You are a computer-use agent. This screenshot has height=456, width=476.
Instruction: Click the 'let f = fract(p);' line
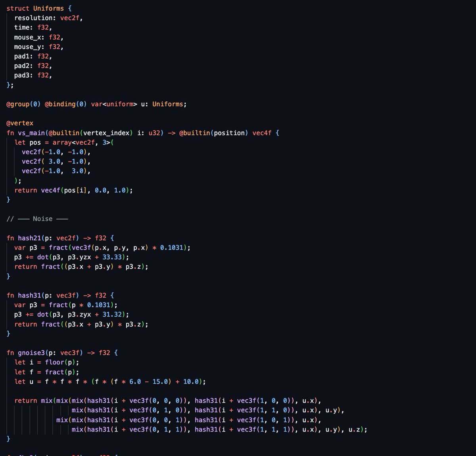coord(47,372)
